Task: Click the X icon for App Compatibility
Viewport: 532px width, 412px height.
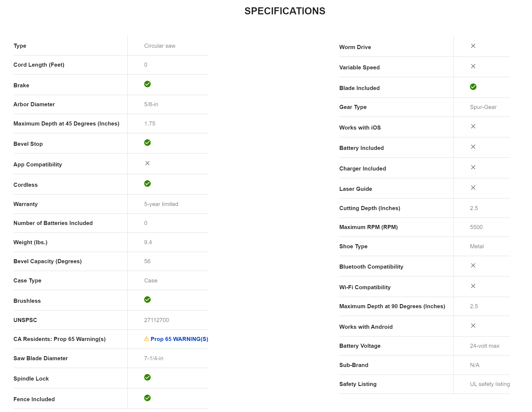Action: point(147,163)
